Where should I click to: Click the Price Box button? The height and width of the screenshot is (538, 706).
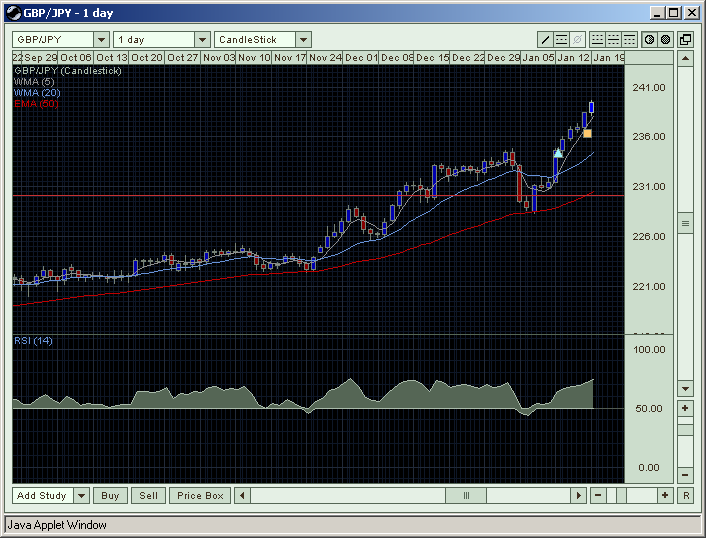200,495
